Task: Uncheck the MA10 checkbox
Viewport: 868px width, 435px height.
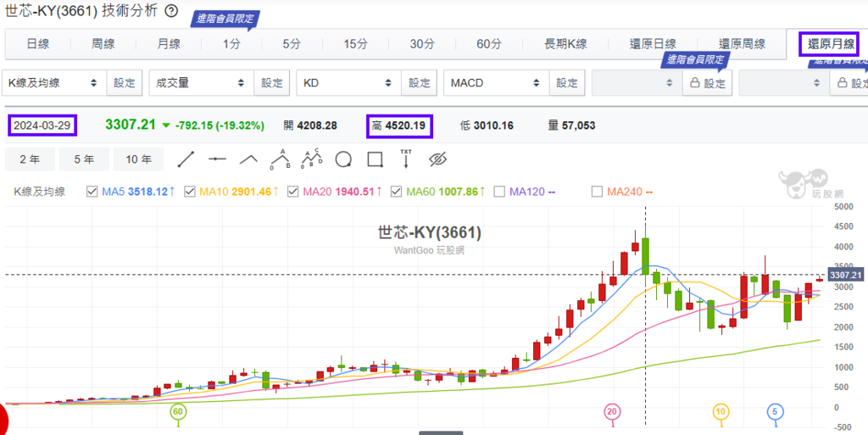Action: (189, 192)
